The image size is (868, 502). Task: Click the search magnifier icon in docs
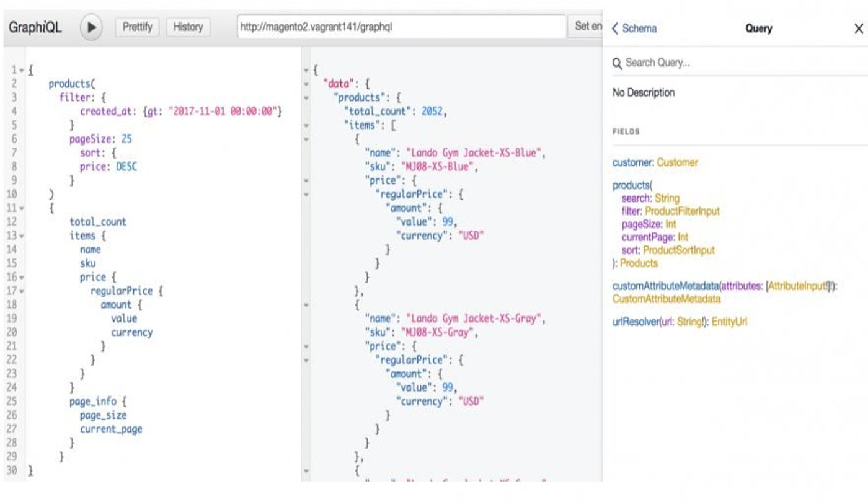(x=618, y=63)
